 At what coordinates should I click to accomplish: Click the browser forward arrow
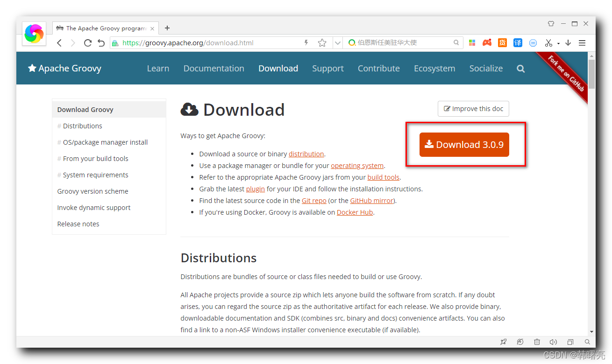pyautogui.click(x=73, y=43)
